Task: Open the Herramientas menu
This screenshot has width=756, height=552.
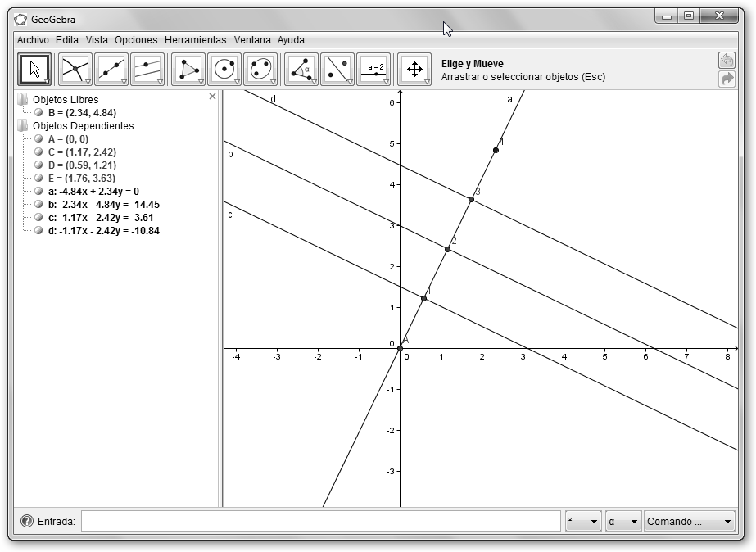Action: pos(195,39)
